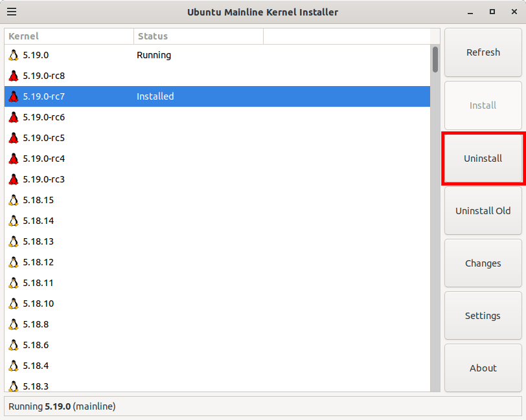Select kernel row 5.18.3
The height and width of the screenshot is (420, 526).
[x=217, y=384]
